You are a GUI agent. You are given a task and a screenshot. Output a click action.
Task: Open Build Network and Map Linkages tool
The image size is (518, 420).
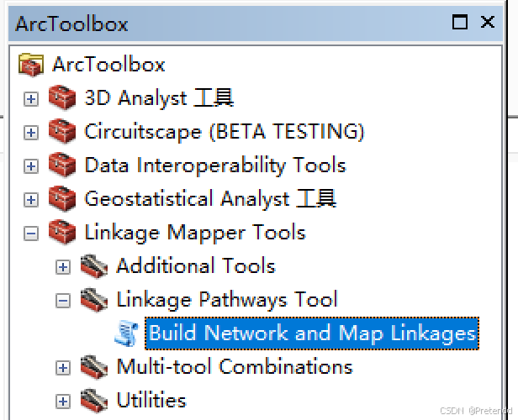pyautogui.click(x=312, y=333)
